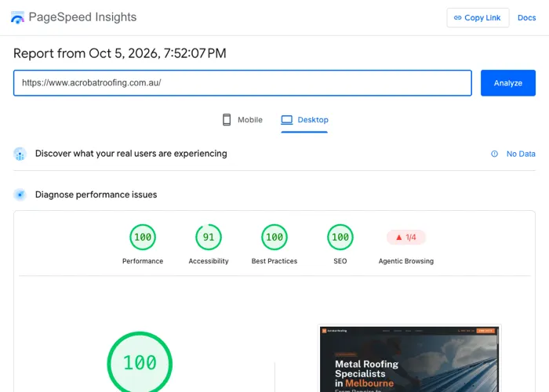
Task: Click the No Data link
Action: click(521, 154)
